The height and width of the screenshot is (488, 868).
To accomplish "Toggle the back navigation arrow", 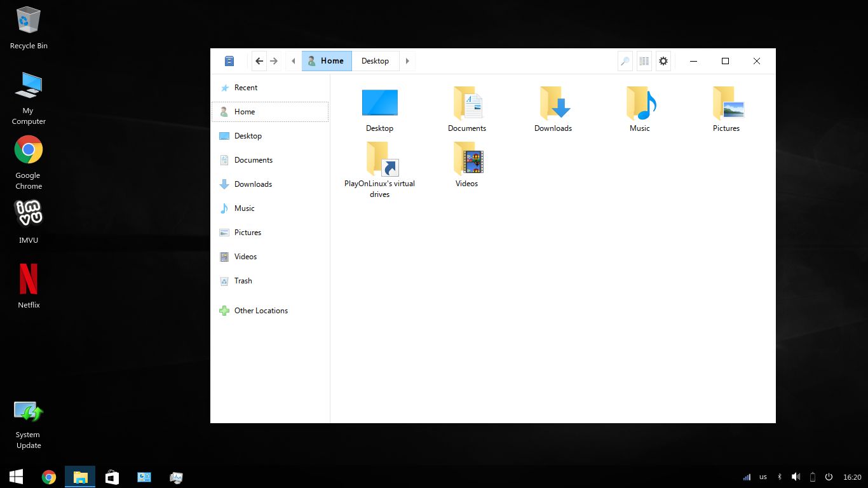I will pyautogui.click(x=259, y=61).
